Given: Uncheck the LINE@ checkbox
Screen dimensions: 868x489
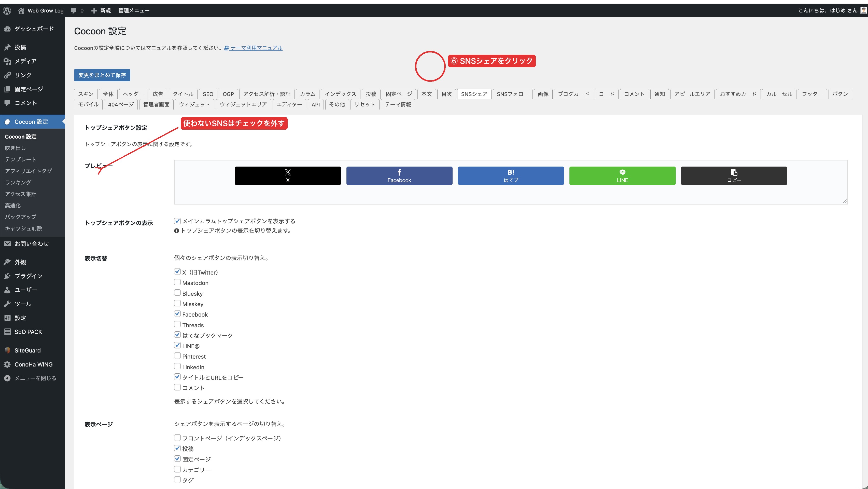Looking at the screenshot, I should pyautogui.click(x=177, y=345).
